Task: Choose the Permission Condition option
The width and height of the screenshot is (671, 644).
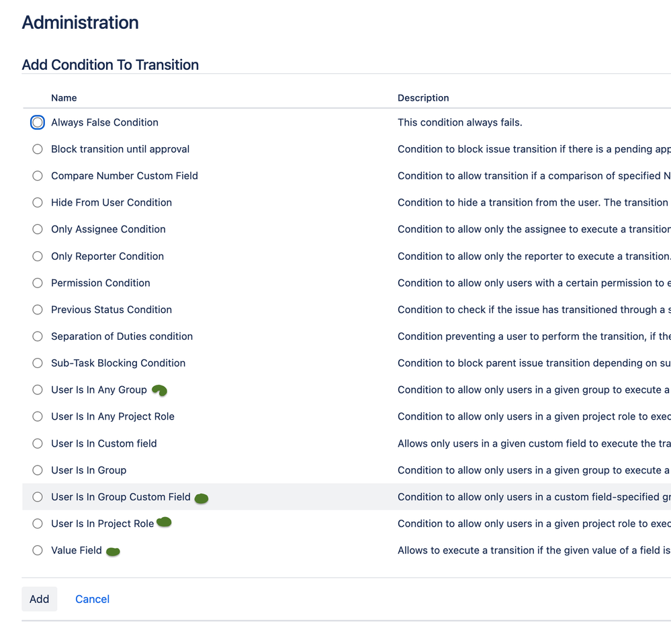Action: click(x=38, y=283)
